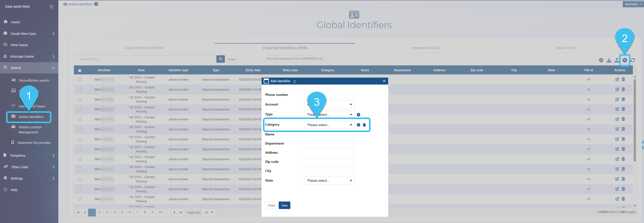Add new Type with plus icon
Image resolution: width=644 pixels, height=223 pixels.
pos(359,115)
